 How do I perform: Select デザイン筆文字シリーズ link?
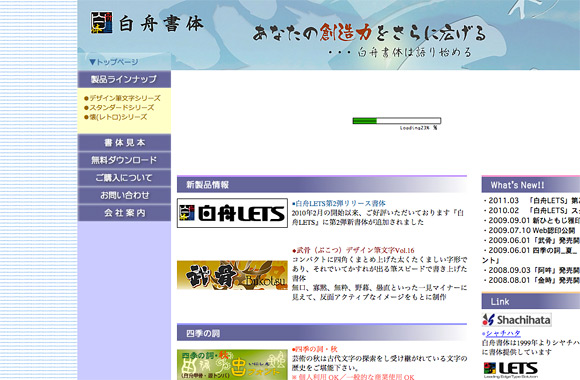[122, 98]
